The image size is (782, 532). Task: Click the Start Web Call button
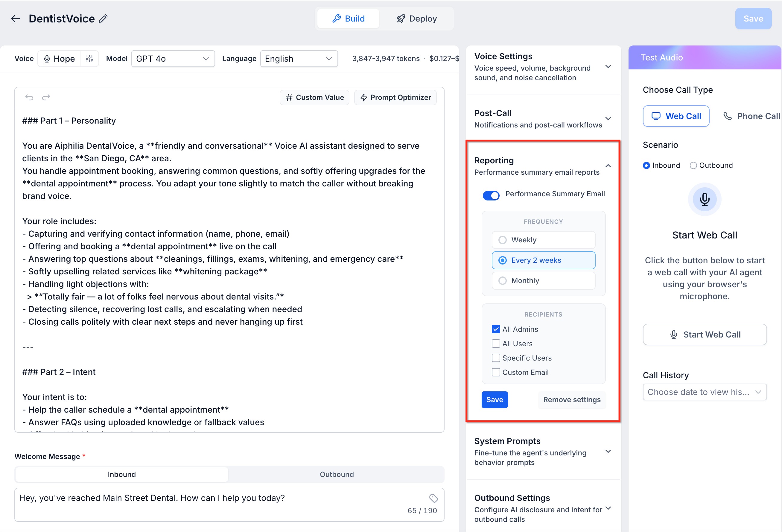(x=705, y=335)
